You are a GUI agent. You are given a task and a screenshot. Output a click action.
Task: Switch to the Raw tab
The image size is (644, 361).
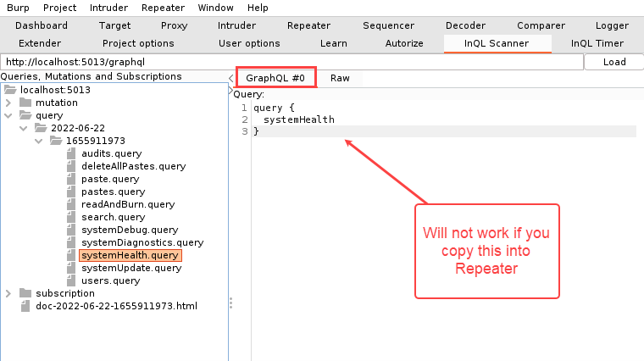click(x=340, y=78)
